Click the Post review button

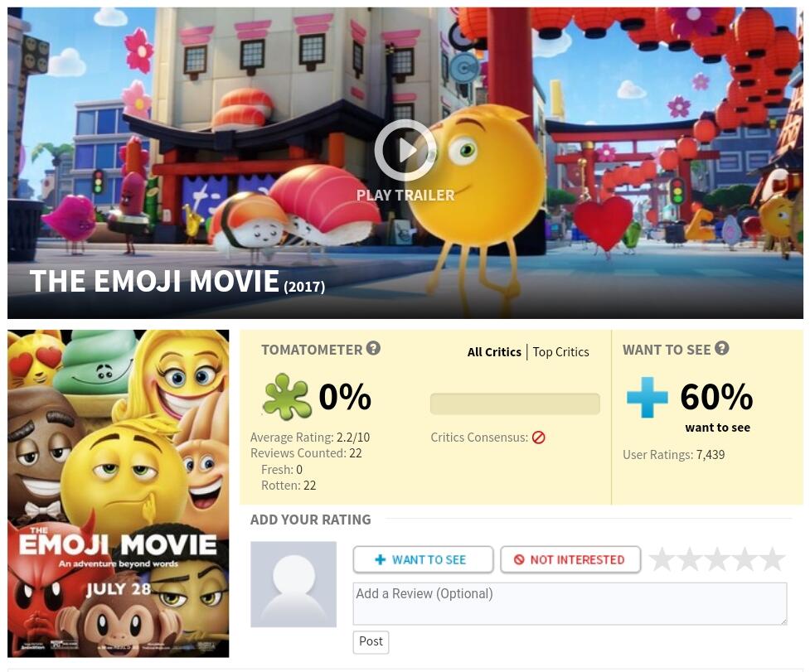click(x=371, y=641)
